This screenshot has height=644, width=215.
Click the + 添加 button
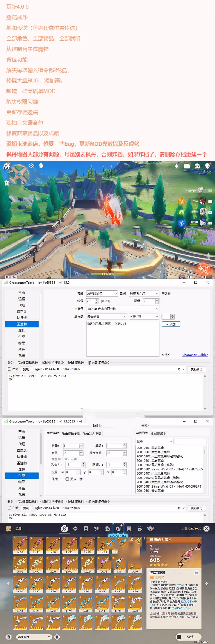tap(171, 324)
